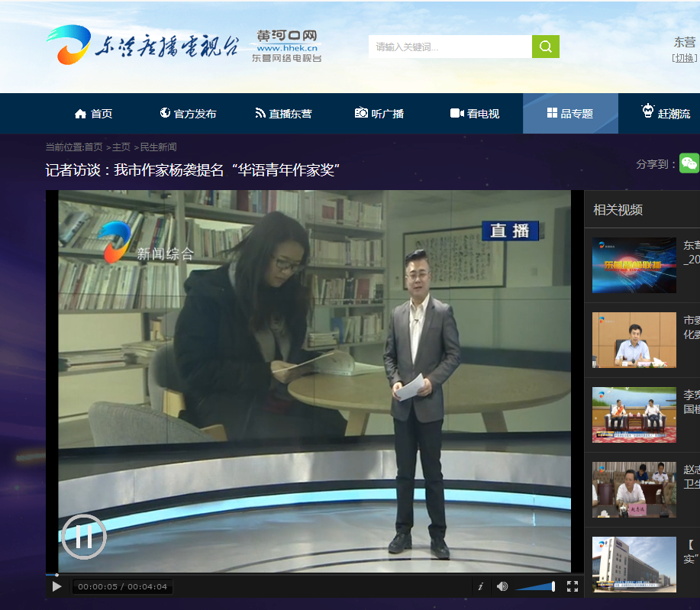Viewport: 700px width, 610px height.
Task: Click the 00:00:05 / 00:04:04 time display
Action: pyautogui.click(x=122, y=586)
